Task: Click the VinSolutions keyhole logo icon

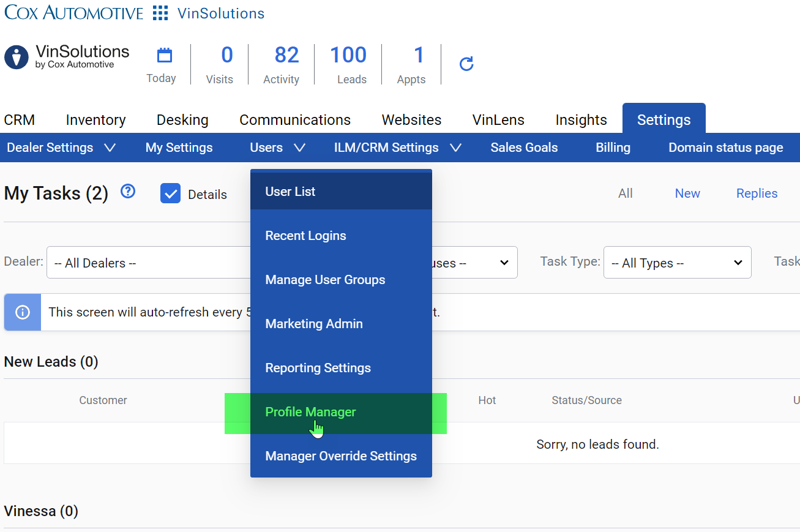Action: click(x=17, y=57)
